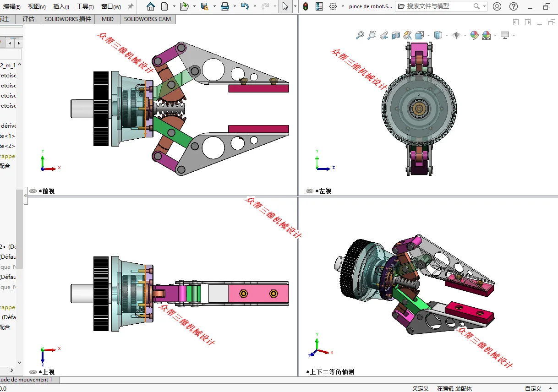
Task: Click the front view link icon
Action: coord(33,191)
